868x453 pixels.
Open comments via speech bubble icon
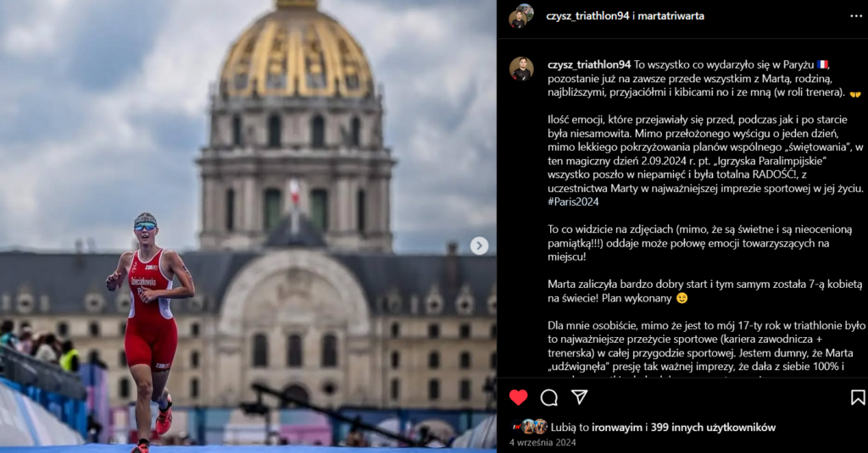click(x=549, y=398)
